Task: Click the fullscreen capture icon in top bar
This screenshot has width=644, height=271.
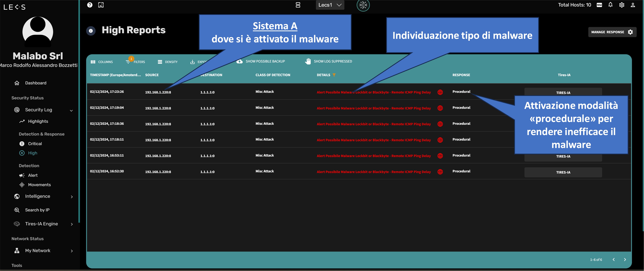Action: tap(101, 5)
